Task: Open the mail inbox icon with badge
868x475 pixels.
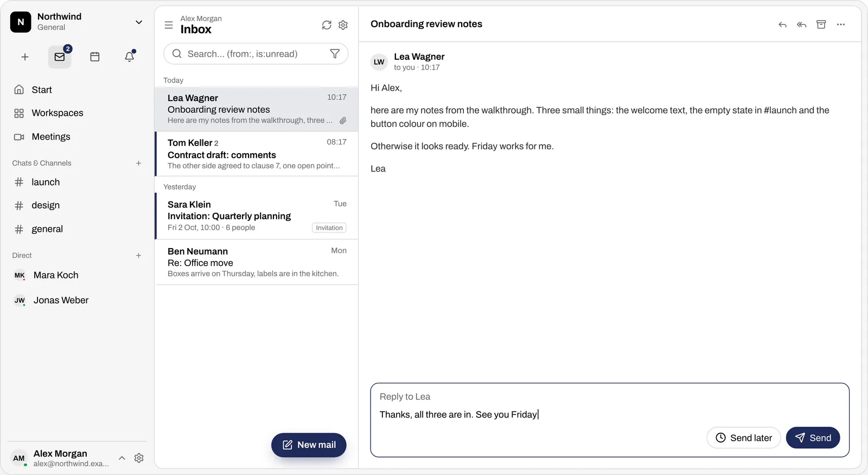Action: (60, 57)
